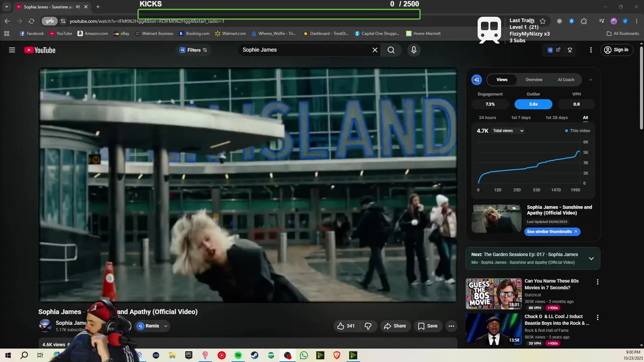
Task: Open a new browser tab
Action: [98, 7]
